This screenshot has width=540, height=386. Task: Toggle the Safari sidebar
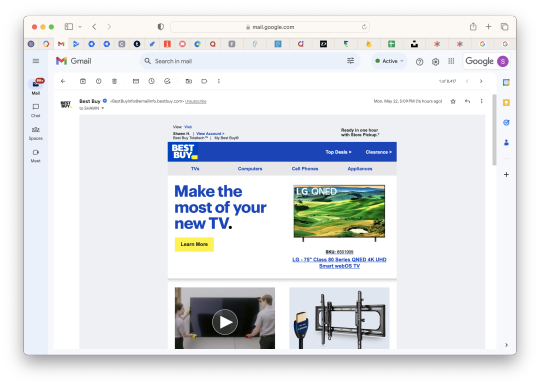click(x=69, y=27)
